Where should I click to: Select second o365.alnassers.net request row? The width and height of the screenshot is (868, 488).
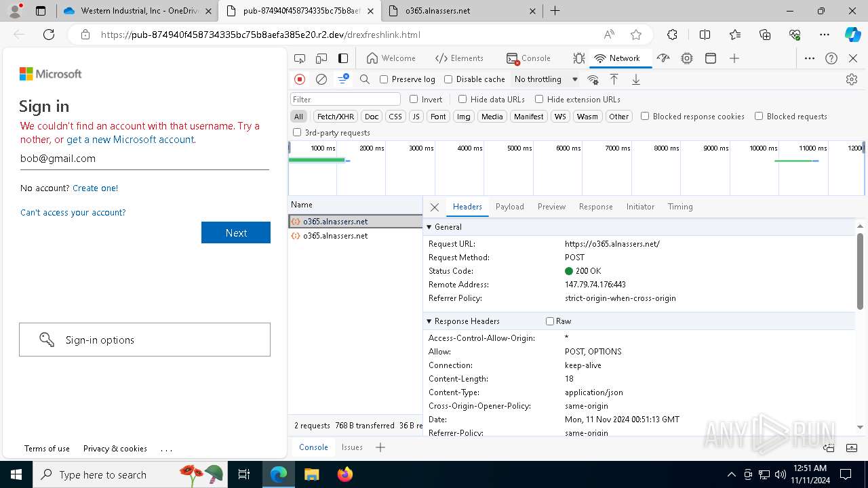(355, 236)
